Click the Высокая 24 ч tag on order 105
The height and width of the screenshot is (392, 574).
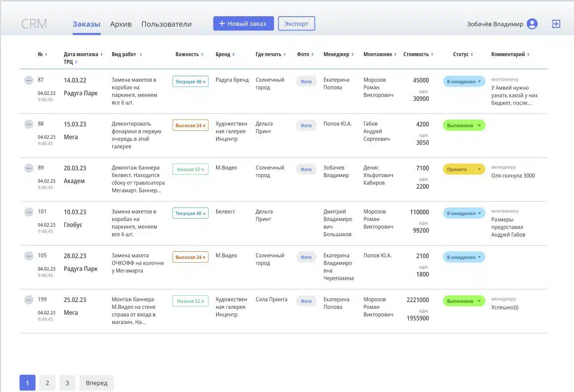coord(191,257)
